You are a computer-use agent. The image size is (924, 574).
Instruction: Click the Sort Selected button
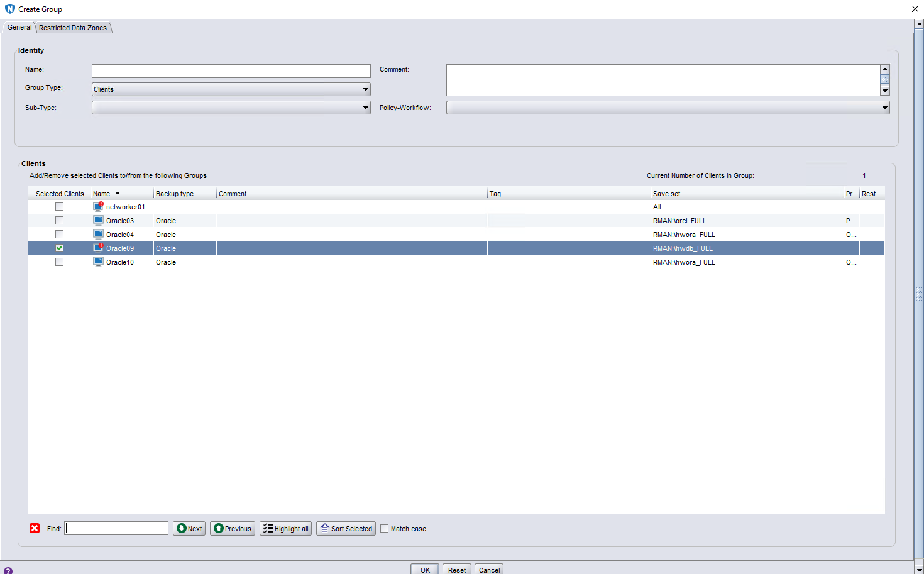346,529
